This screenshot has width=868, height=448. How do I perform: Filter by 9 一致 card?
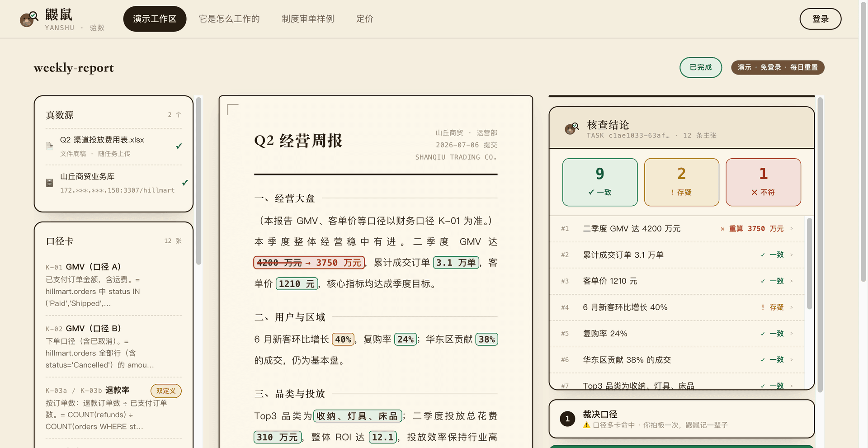pos(600,182)
